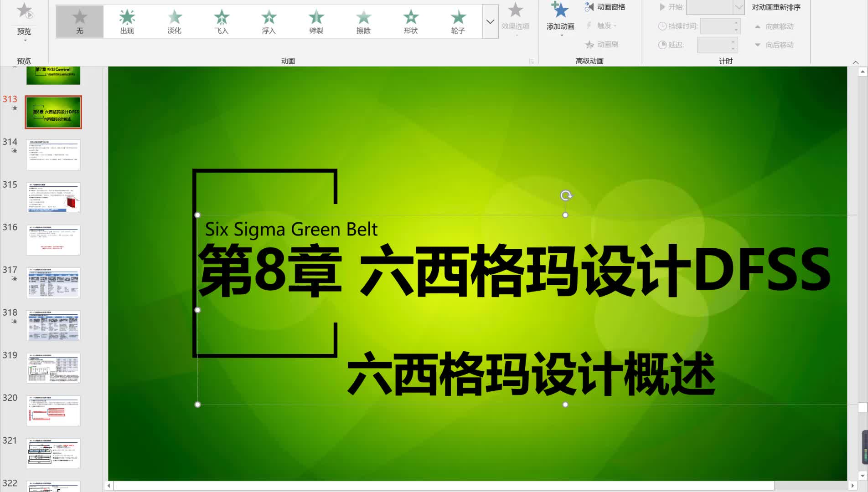Click the Duration (持续时间) input field
The height and width of the screenshot is (492, 868).
coord(716,26)
